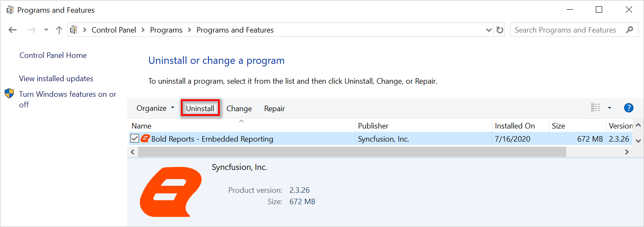Click the Programs and Features title bar icon
Screen dimensions: 644x227
point(11,10)
